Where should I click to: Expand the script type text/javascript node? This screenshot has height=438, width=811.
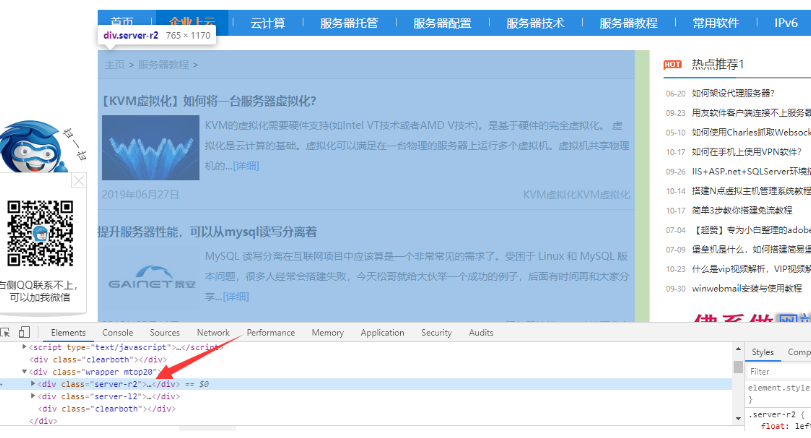click(24, 347)
